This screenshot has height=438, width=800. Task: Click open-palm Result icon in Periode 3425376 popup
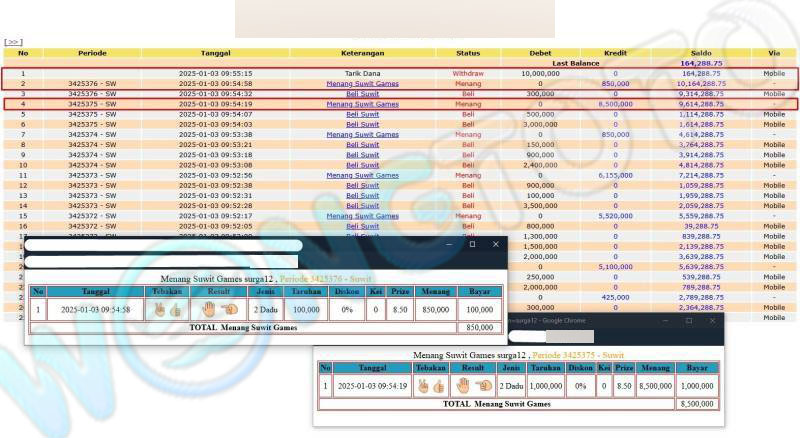[x=209, y=309]
